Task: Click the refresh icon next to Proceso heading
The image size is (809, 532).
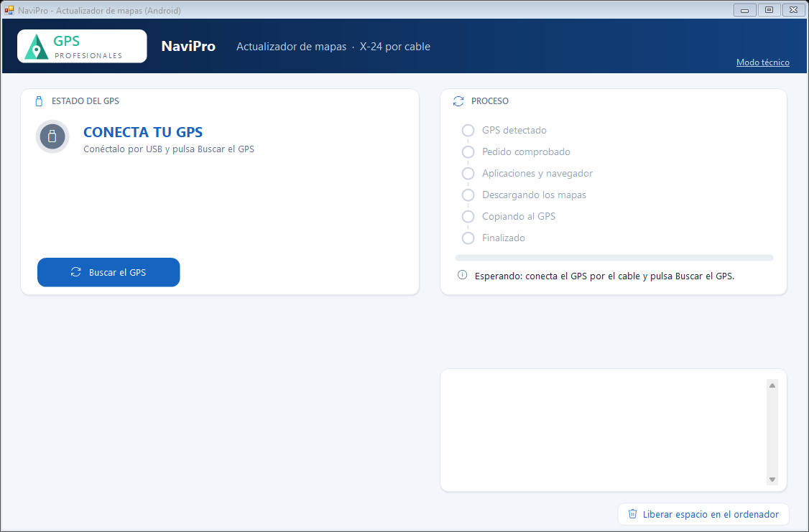Action: (x=458, y=101)
